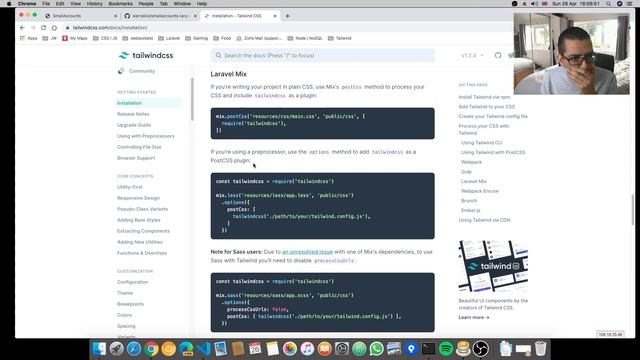Open the Window menu in menu bar
The width and height of the screenshot is (640, 360).
point(182,4)
